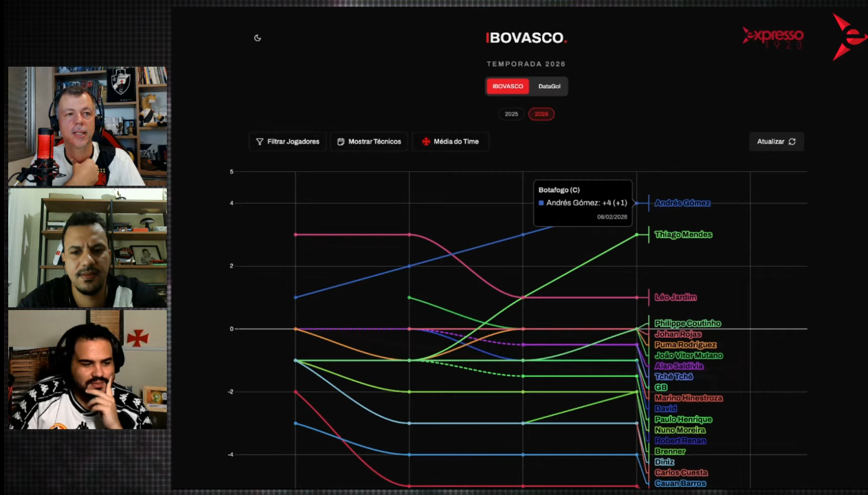Screen dimensions: 868x495
Task: Click Thiago Mendes player label
Action: [x=682, y=235]
